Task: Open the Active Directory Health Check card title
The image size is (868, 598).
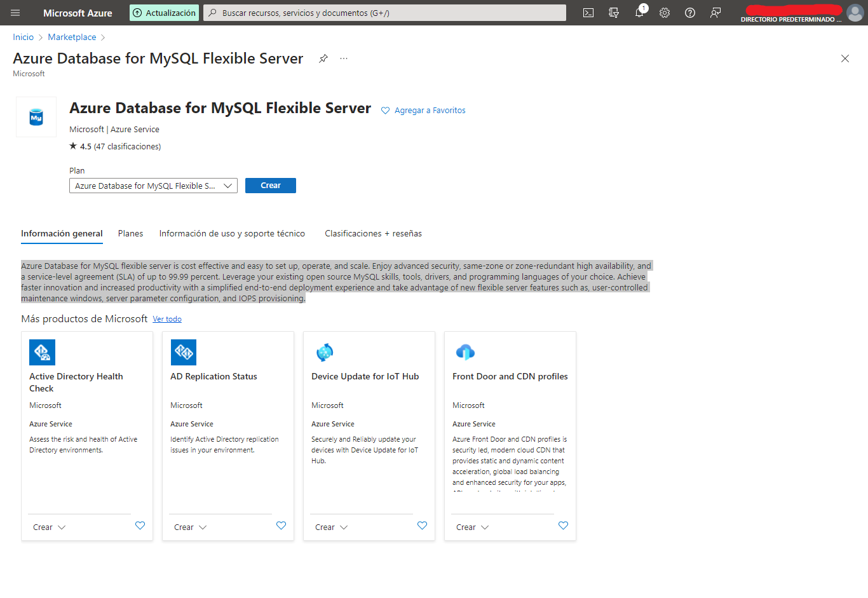Action: [76, 383]
